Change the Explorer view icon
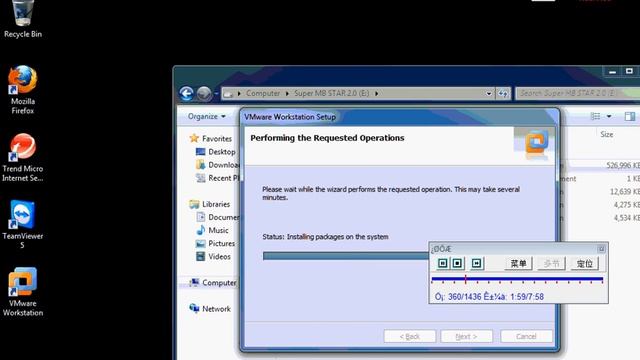The image size is (640, 360). 596,116
